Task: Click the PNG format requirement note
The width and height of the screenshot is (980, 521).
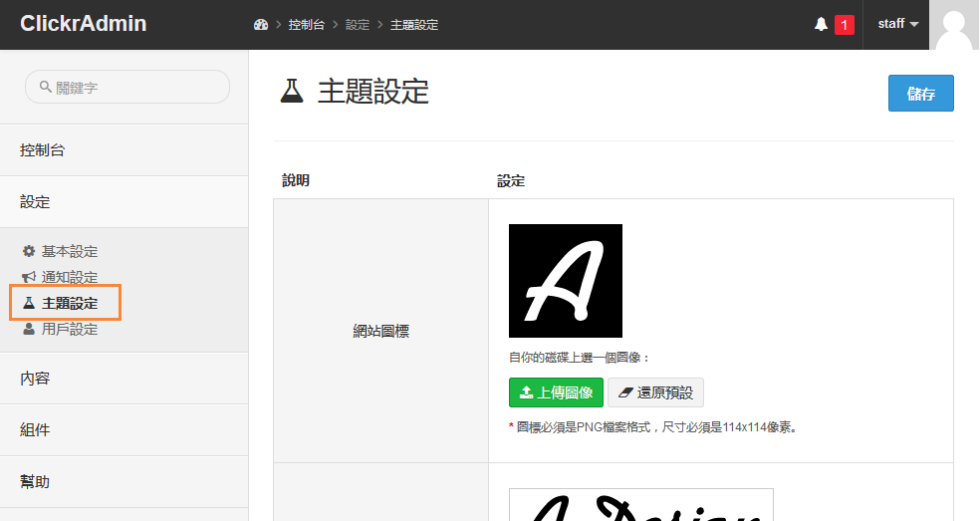Action: (x=654, y=427)
